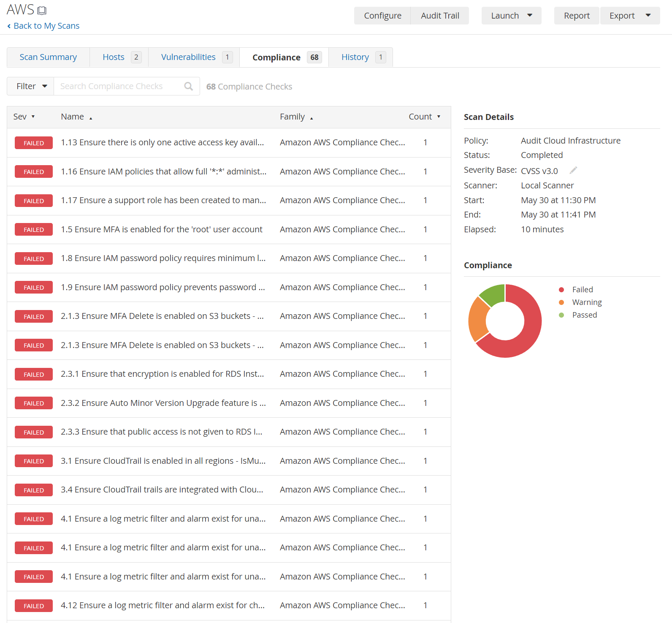The image size is (672, 623).
Task: View the History tab
Action: pyautogui.click(x=360, y=57)
